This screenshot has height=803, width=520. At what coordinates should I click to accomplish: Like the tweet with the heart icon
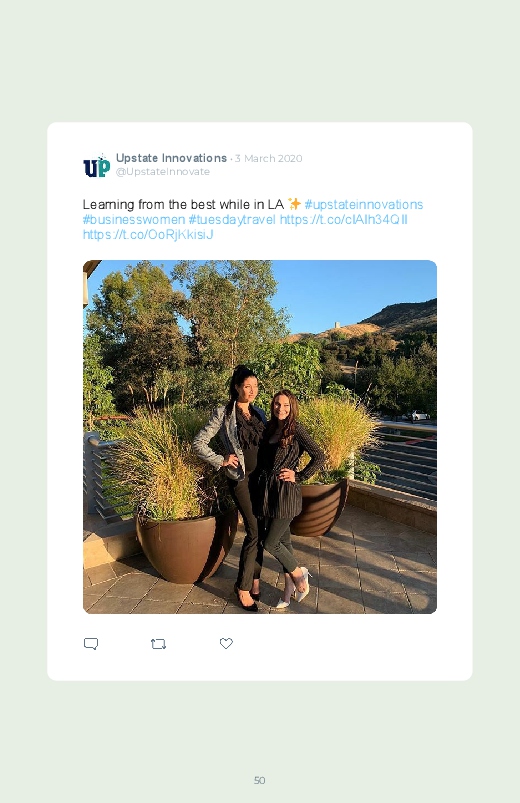(226, 643)
